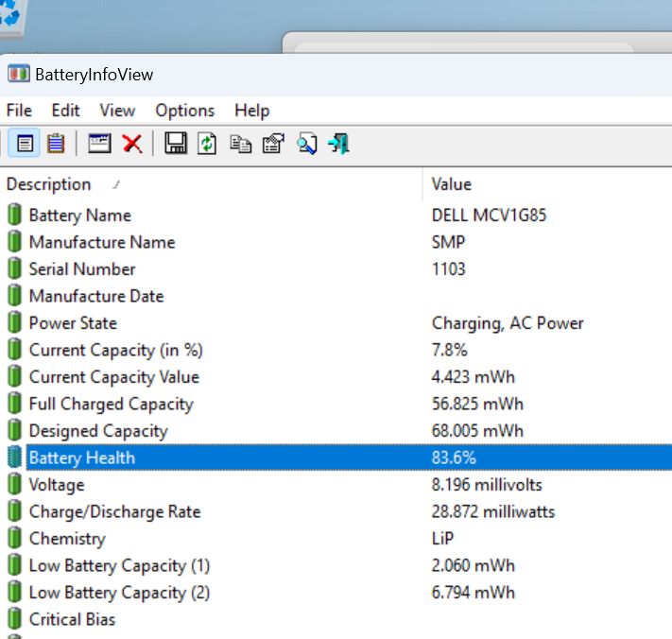Open the Help menu
672x639 pixels.
pos(252,111)
